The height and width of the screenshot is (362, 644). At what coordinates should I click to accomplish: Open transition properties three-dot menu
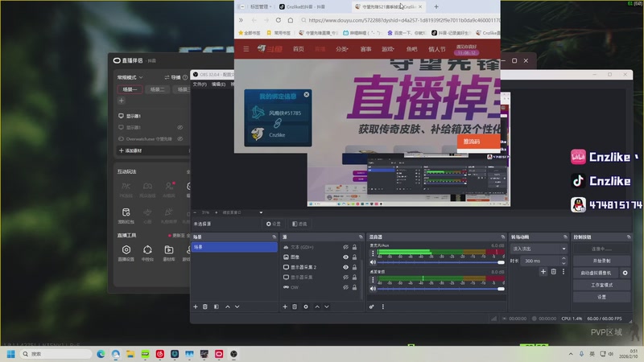563,271
